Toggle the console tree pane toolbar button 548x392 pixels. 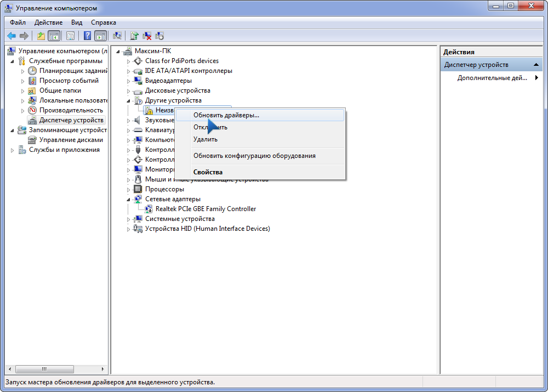(x=54, y=36)
